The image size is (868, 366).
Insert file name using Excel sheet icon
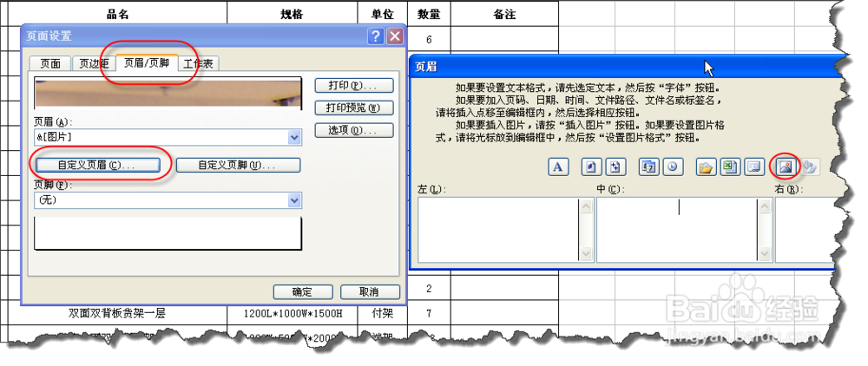[730, 167]
